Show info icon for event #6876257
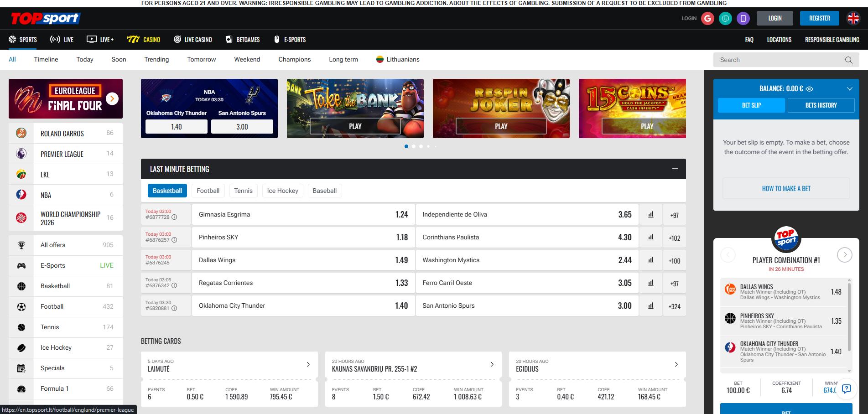The height and width of the screenshot is (414, 868). coord(174,240)
